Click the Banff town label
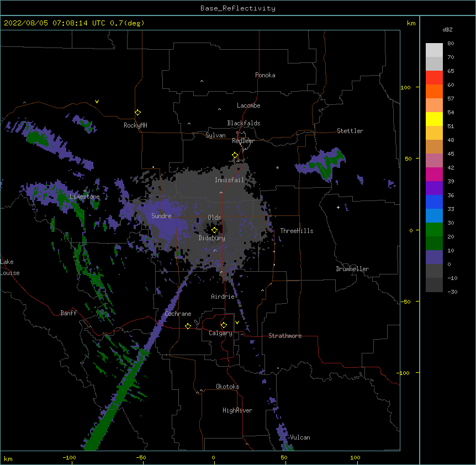476x465 pixels. pos(68,313)
